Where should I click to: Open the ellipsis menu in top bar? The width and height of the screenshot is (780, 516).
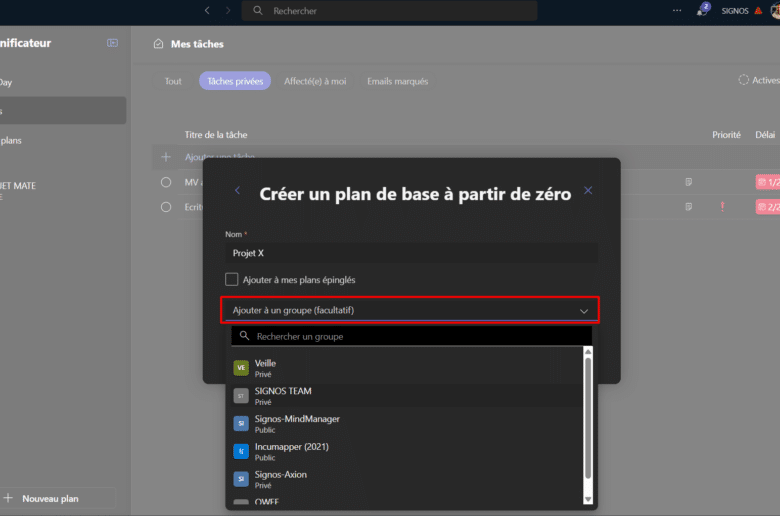tap(677, 11)
